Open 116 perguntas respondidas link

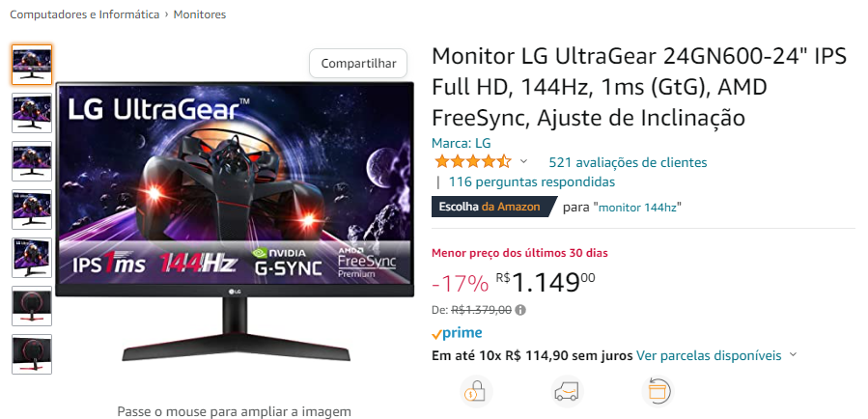[531, 182]
